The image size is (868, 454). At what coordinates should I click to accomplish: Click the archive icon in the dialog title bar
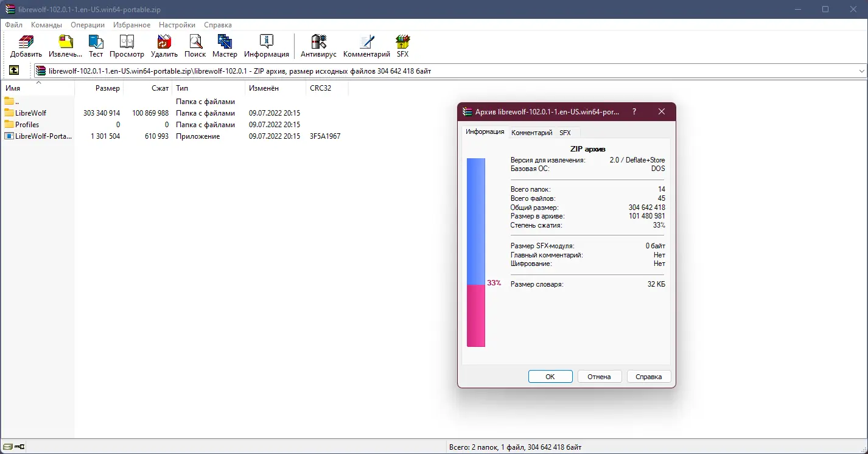click(468, 112)
